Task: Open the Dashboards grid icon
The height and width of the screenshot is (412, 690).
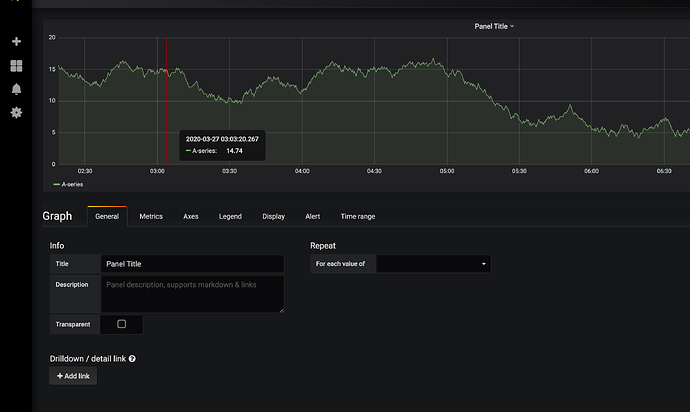Action: [x=16, y=66]
